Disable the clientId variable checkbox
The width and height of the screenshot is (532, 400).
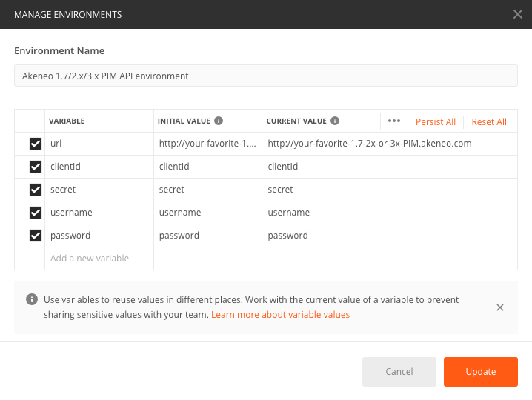pyautogui.click(x=35, y=167)
